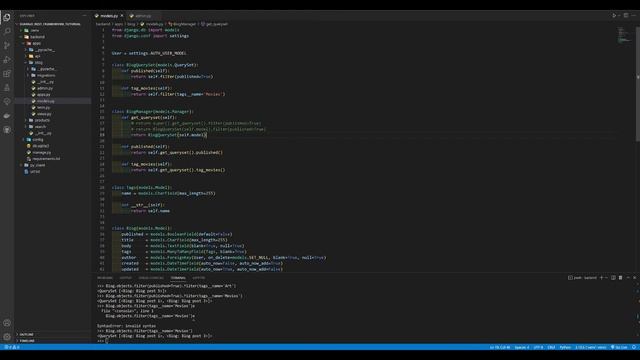Open the Testing flask view

(7, 88)
